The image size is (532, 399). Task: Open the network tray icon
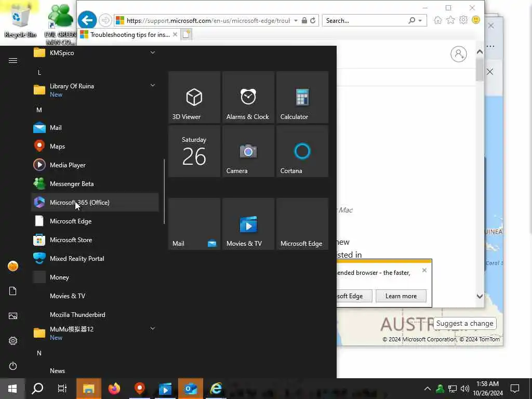click(453, 389)
